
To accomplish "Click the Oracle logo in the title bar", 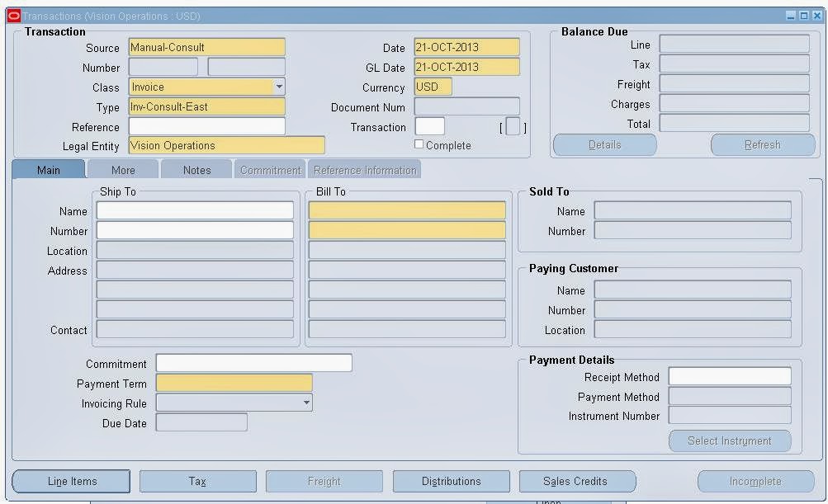I will [14, 15].
